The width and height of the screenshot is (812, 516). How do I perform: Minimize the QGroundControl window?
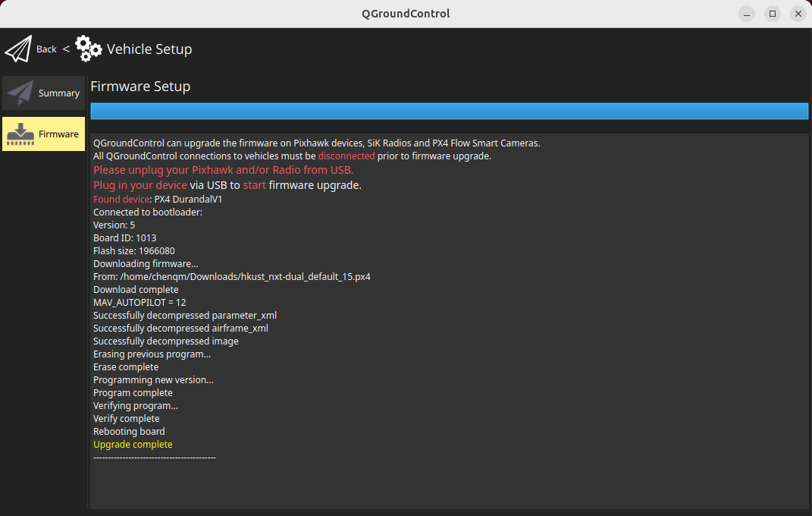point(748,14)
